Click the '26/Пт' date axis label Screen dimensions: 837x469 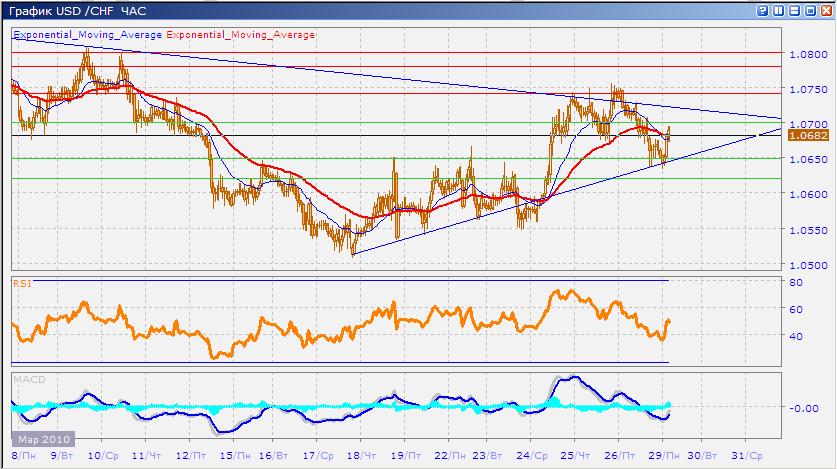click(x=620, y=456)
